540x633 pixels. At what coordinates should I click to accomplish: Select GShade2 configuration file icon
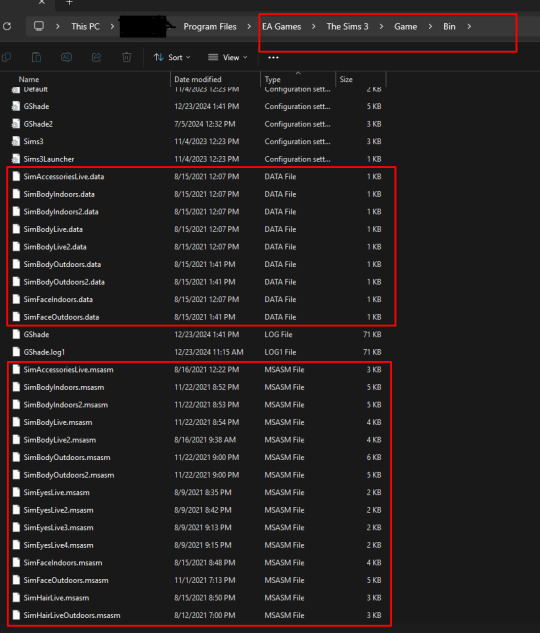16,124
